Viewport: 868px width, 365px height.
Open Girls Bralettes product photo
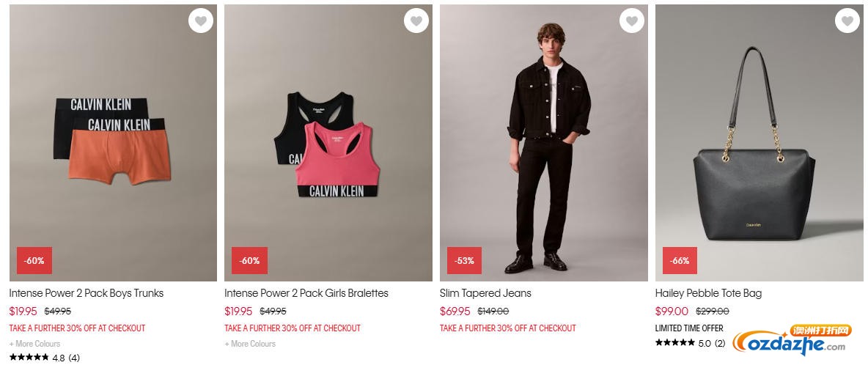pos(328,143)
